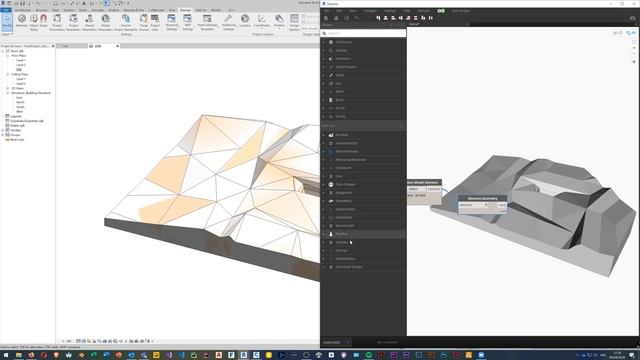
Task: Switch to the Collaborate ribbon tab
Action: [156, 10]
